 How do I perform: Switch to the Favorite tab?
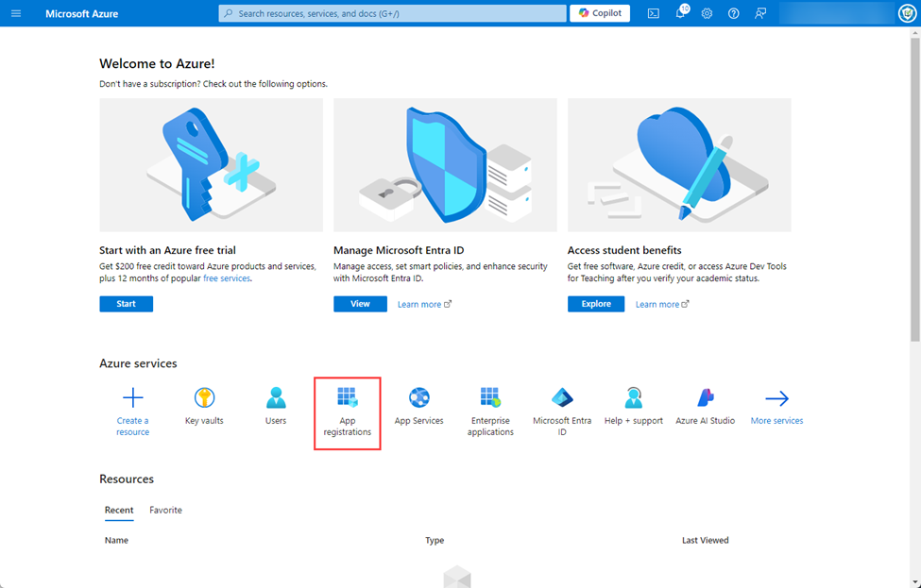click(x=165, y=510)
